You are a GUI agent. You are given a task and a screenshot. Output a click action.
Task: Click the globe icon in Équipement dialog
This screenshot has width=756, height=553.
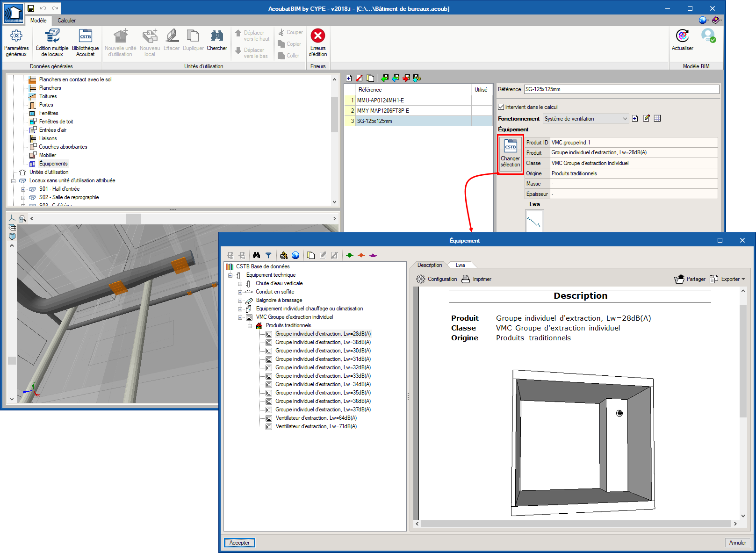point(295,255)
